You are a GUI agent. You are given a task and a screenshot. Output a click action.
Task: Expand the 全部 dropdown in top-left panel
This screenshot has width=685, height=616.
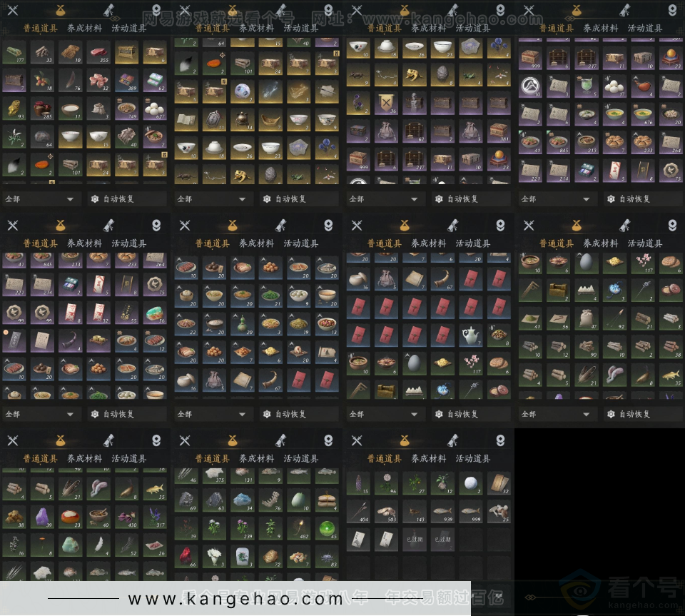click(41, 198)
